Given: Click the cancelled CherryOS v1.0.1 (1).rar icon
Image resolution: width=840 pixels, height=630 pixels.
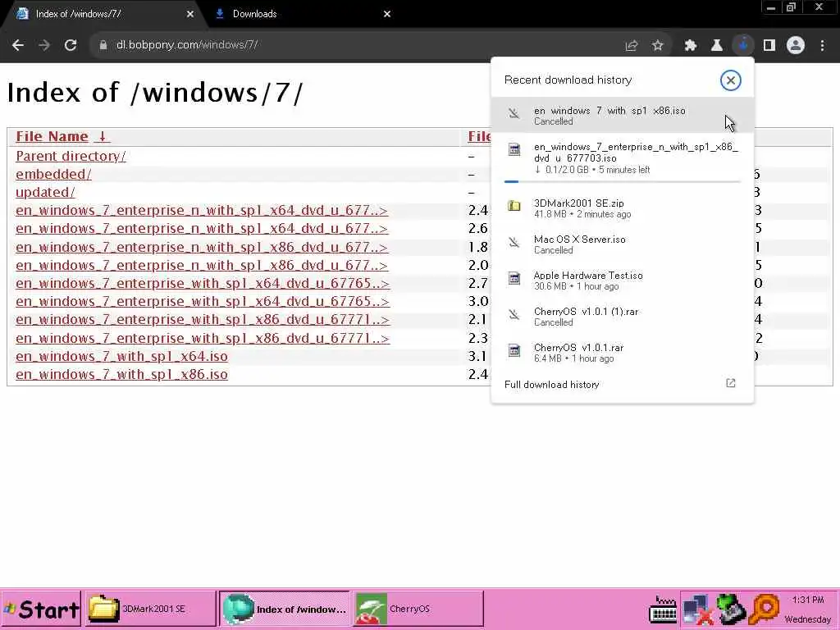Looking at the screenshot, I should click(514, 314).
